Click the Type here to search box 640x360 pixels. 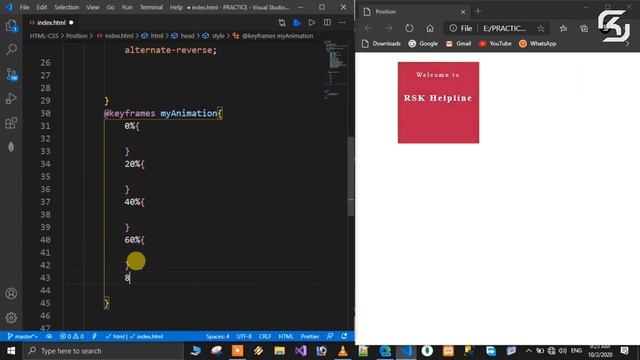[102, 351]
